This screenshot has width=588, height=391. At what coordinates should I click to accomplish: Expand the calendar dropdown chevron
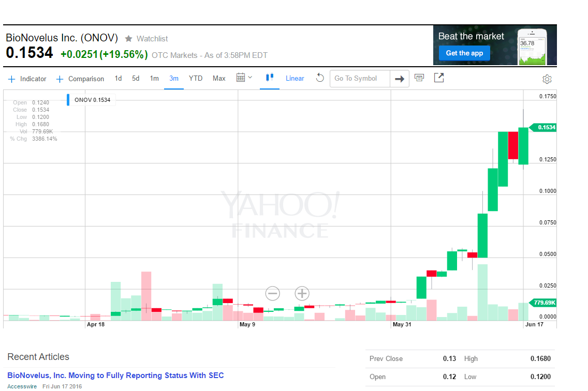pos(250,78)
